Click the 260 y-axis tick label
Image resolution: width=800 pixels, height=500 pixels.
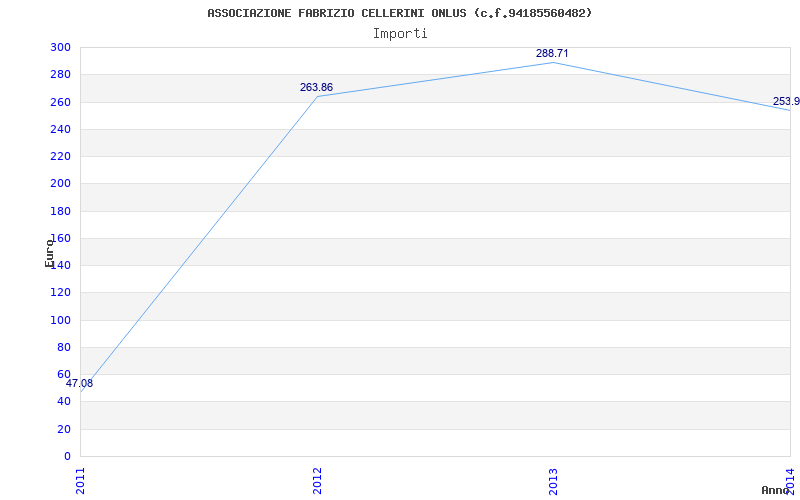coord(60,102)
